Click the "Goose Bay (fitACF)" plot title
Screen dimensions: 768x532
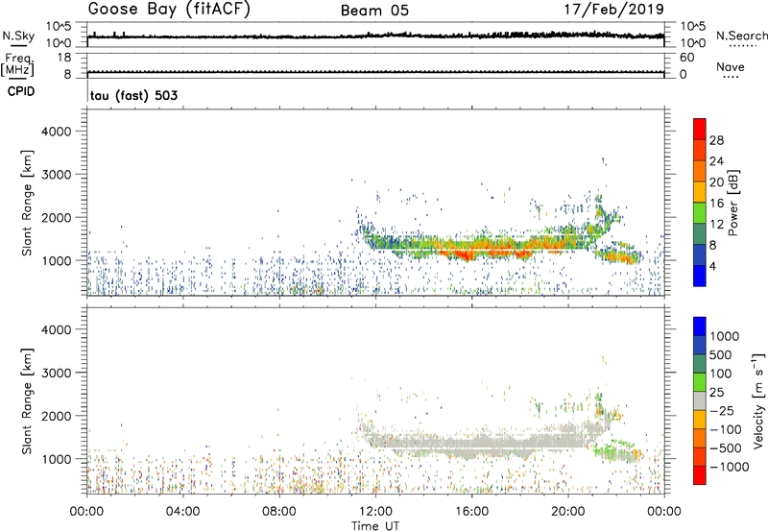pos(169,10)
